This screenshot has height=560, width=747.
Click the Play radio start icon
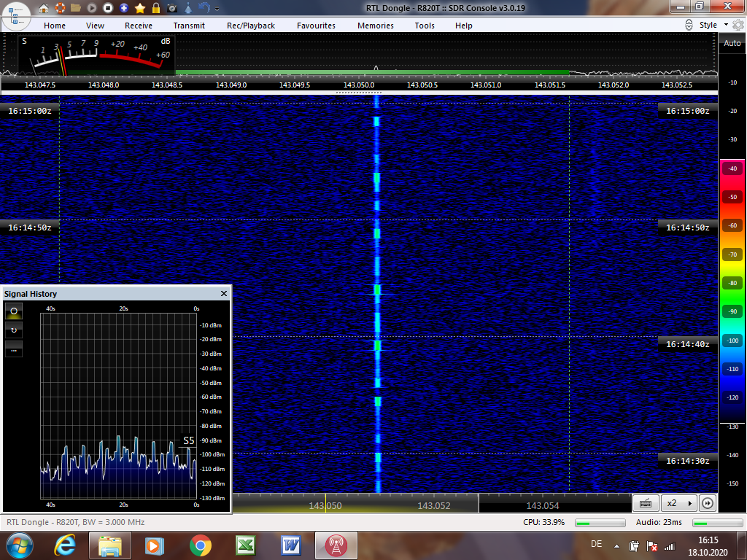click(92, 8)
